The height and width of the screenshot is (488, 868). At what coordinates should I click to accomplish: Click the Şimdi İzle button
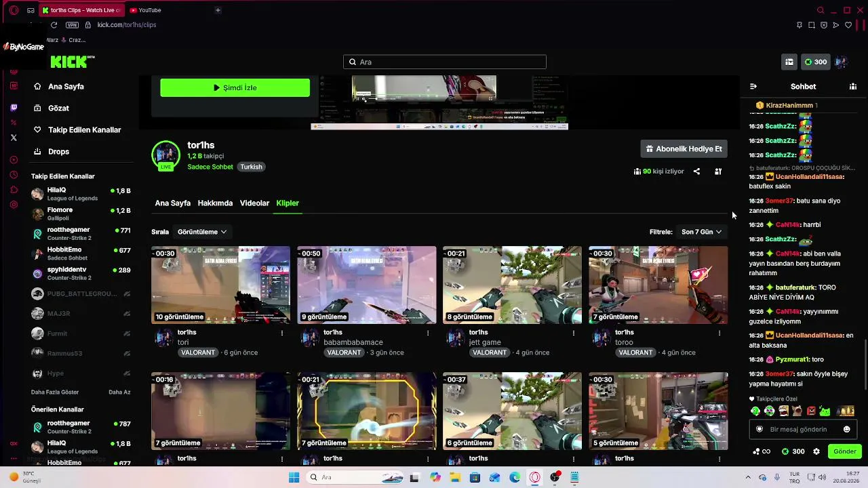tap(235, 87)
